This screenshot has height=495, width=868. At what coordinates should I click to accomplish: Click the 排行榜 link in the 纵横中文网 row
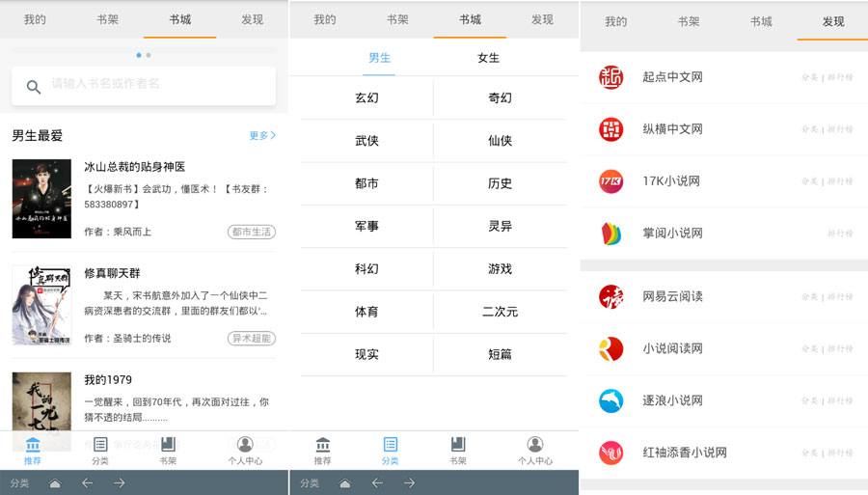pyautogui.click(x=840, y=129)
